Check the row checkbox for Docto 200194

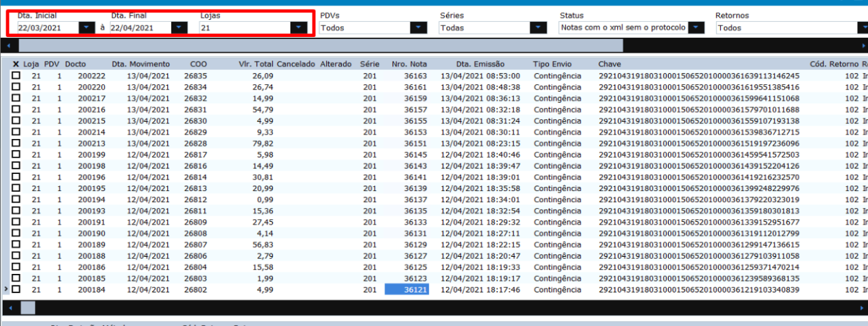[x=16, y=200]
